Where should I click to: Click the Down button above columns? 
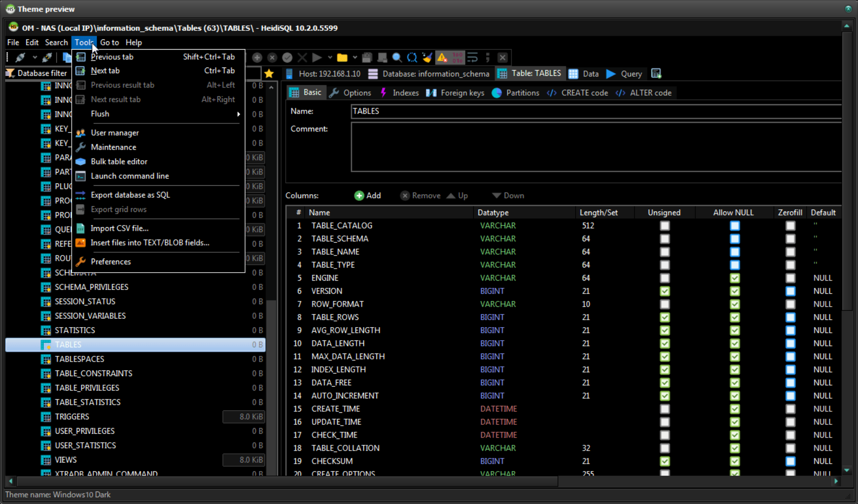(508, 195)
